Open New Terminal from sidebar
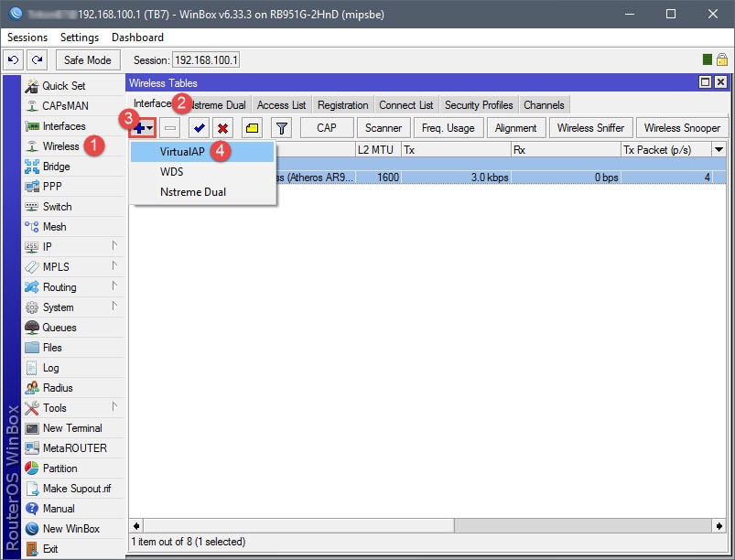This screenshot has height=560, width=735. tap(73, 428)
